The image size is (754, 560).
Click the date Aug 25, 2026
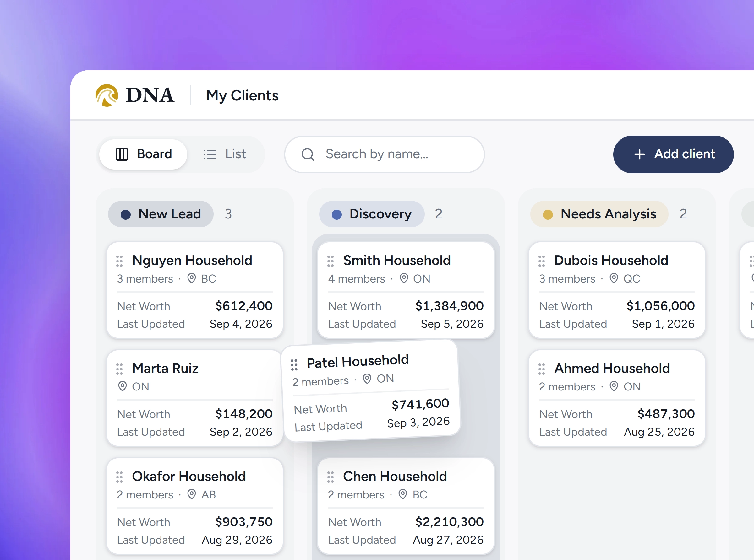[659, 432]
